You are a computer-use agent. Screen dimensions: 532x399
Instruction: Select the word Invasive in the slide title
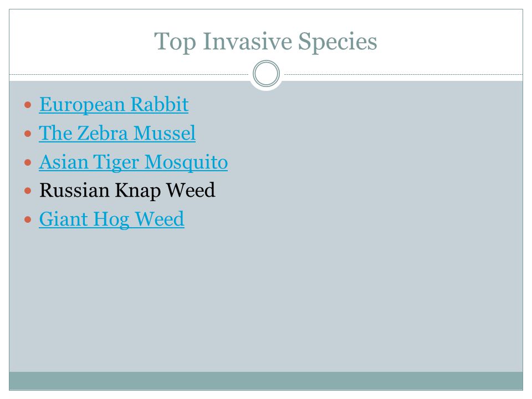click(247, 42)
